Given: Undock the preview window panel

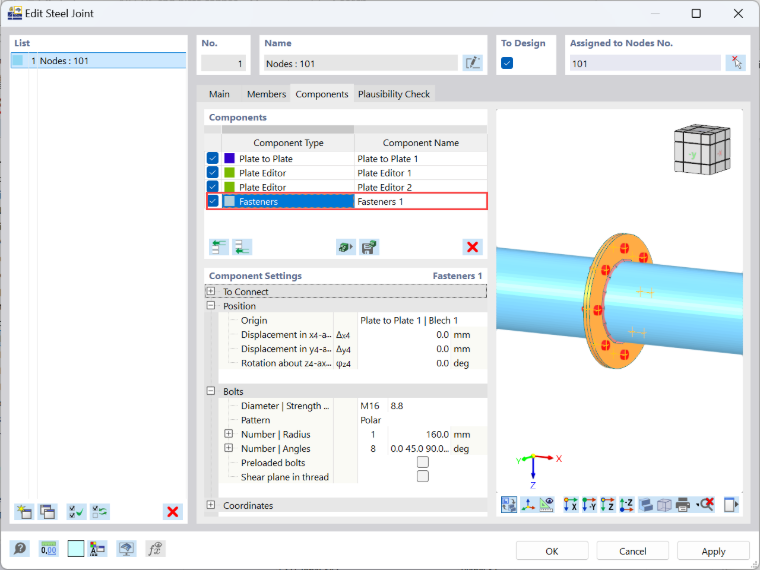Looking at the screenshot, I should coord(731,505).
